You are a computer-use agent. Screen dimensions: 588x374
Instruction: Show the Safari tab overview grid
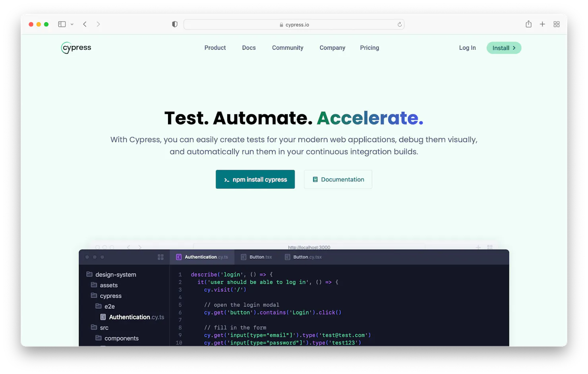[557, 24]
